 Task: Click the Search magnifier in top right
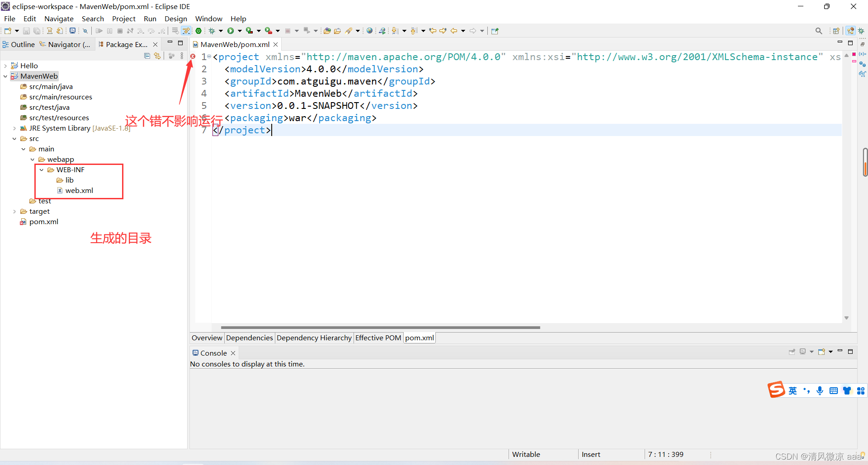pyautogui.click(x=819, y=31)
